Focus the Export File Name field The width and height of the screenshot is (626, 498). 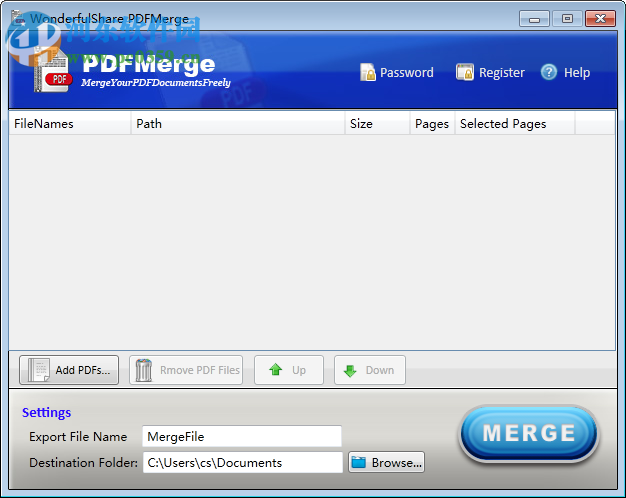[242, 436]
